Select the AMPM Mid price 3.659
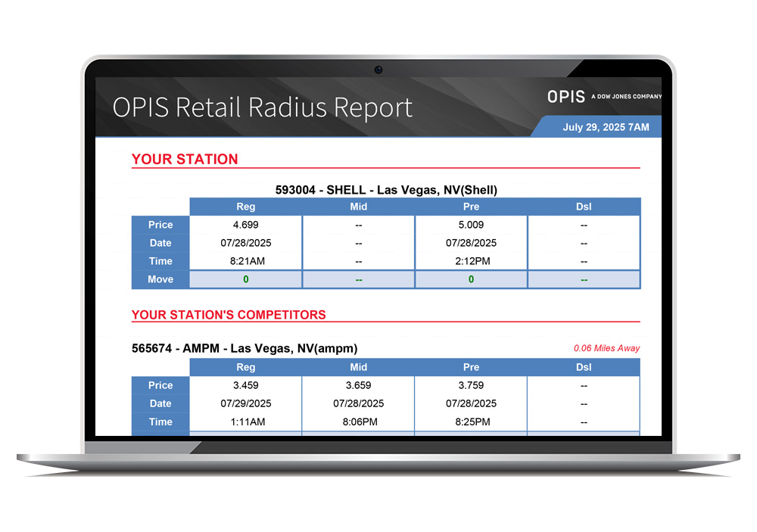The width and height of the screenshot is (757, 532). (358, 385)
